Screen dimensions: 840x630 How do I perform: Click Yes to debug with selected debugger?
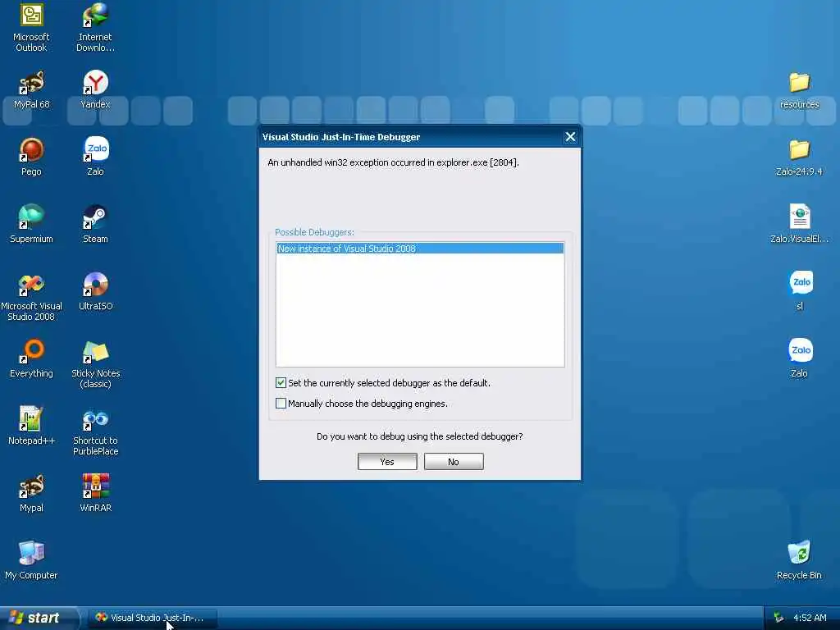point(387,461)
